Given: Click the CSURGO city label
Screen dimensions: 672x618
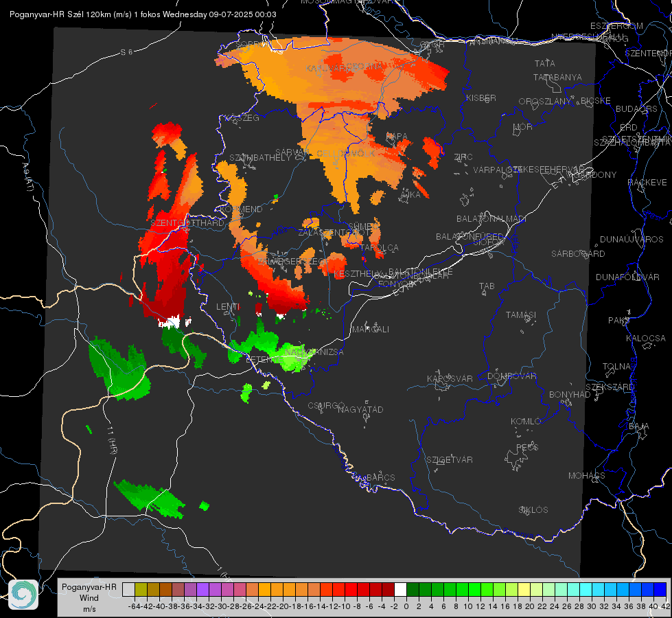Looking at the screenshot, I should pyautogui.click(x=326, y=406).
